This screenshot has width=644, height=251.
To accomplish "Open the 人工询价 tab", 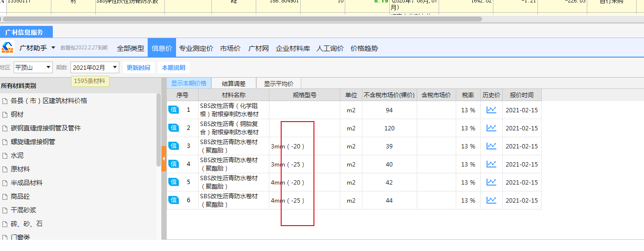I will coord(330,48).
